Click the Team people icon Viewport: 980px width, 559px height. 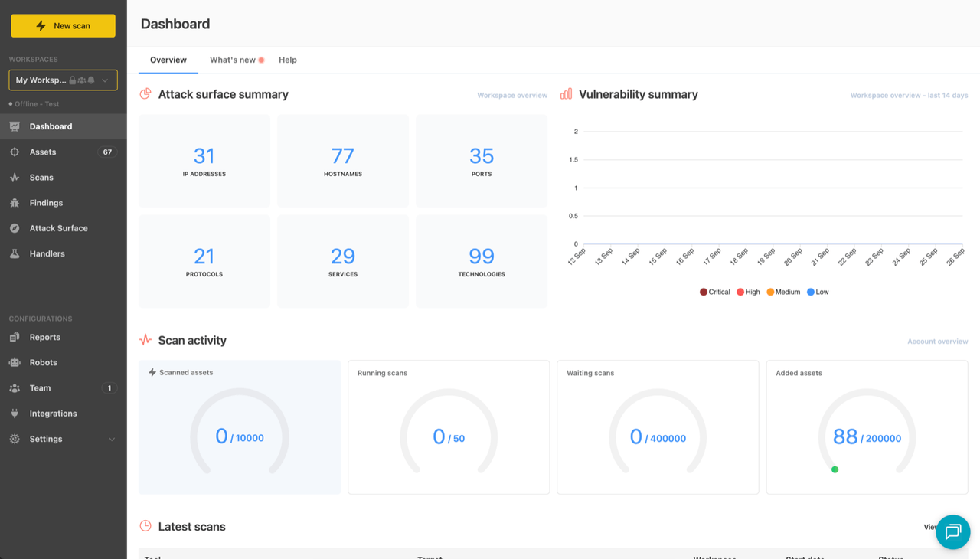click(x=15, y=388)
